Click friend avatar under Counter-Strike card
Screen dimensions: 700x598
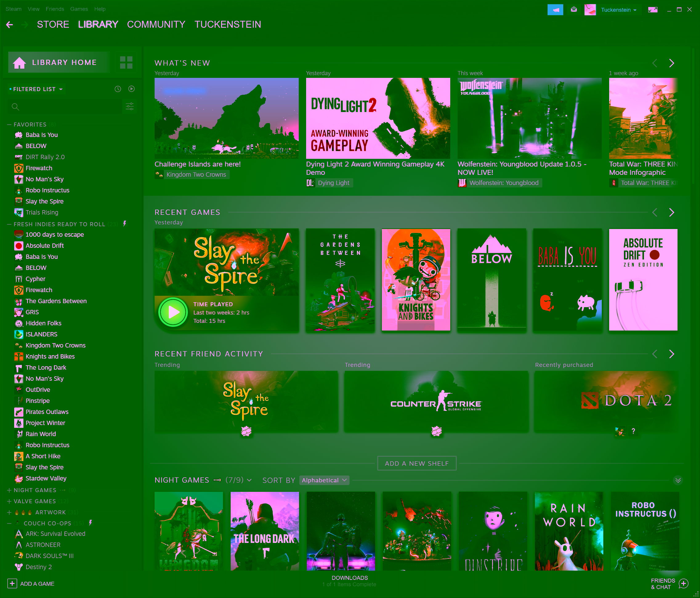tap(436, 431)
